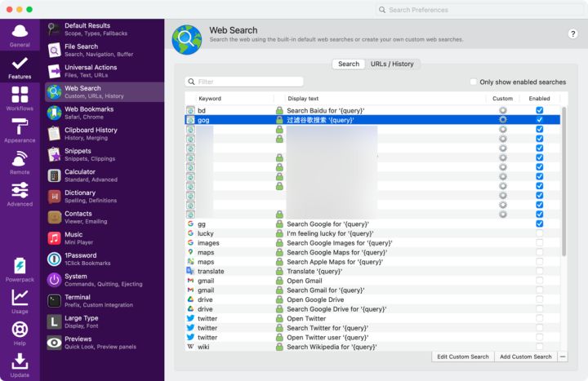The width and height of the screenshot is (588, 381).
Task: Select the Universal Actions feature
Action: pyautogui.click(x=105, y=71)
